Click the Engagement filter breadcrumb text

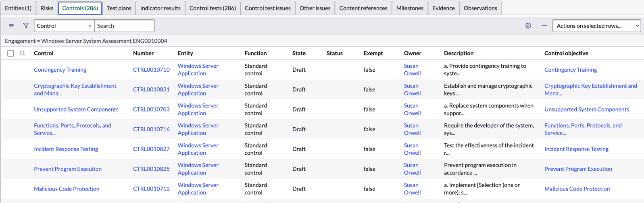[86, 41]
